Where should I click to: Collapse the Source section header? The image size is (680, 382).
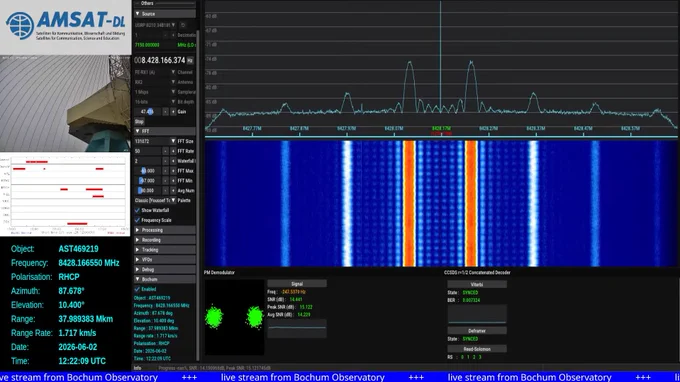[165, 14]
